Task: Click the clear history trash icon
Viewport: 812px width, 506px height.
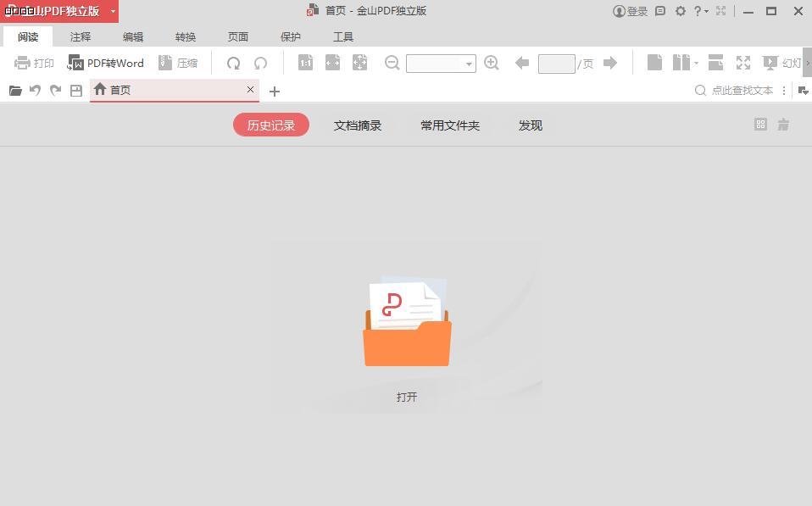Action: pyautogui.click(x=783, y=125)
